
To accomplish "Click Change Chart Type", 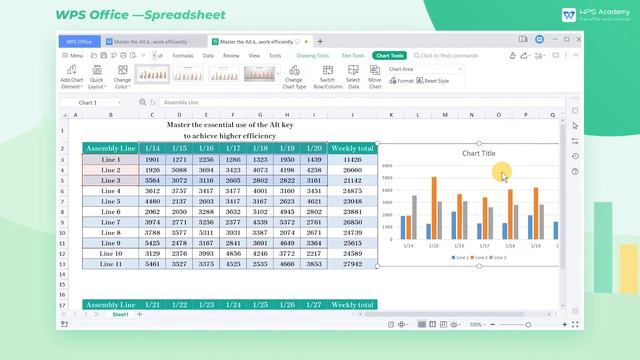I will 294,76.
